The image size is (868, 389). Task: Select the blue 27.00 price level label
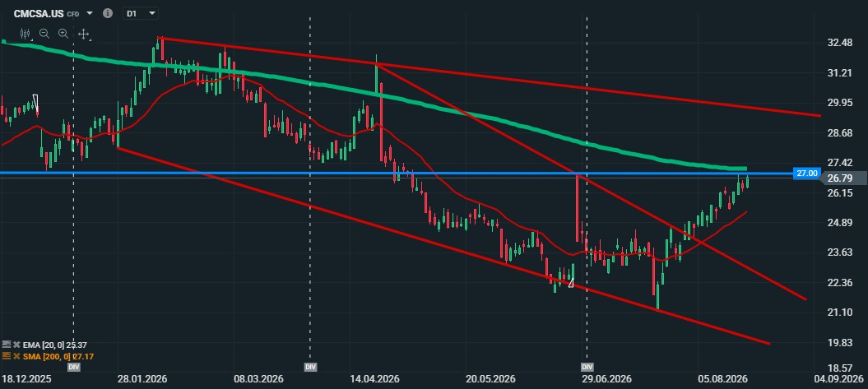click(x=806, y=174)
